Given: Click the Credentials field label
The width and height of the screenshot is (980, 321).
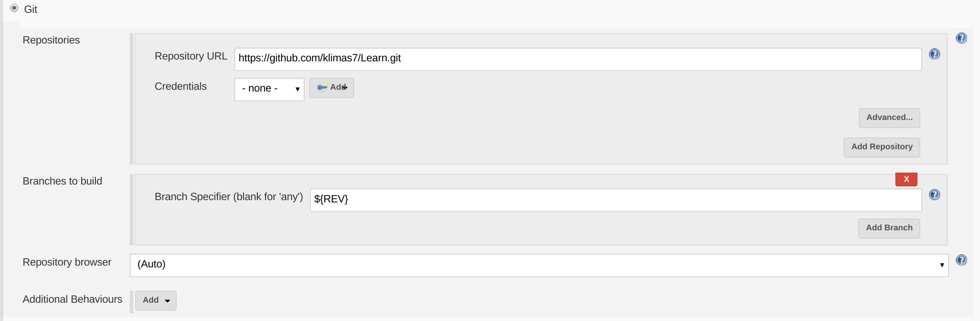Looking at the screenshot, I should tap(180, 87).
